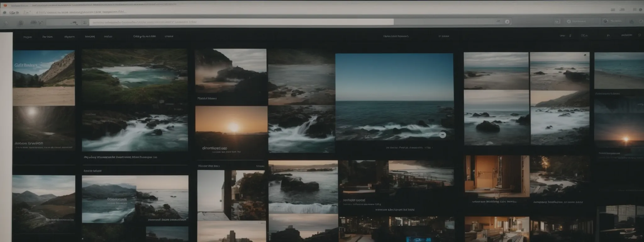Screen dimensions: 644x242
Task: Select the first item in the gallery navigation bar
Action: tap(28, 37)
